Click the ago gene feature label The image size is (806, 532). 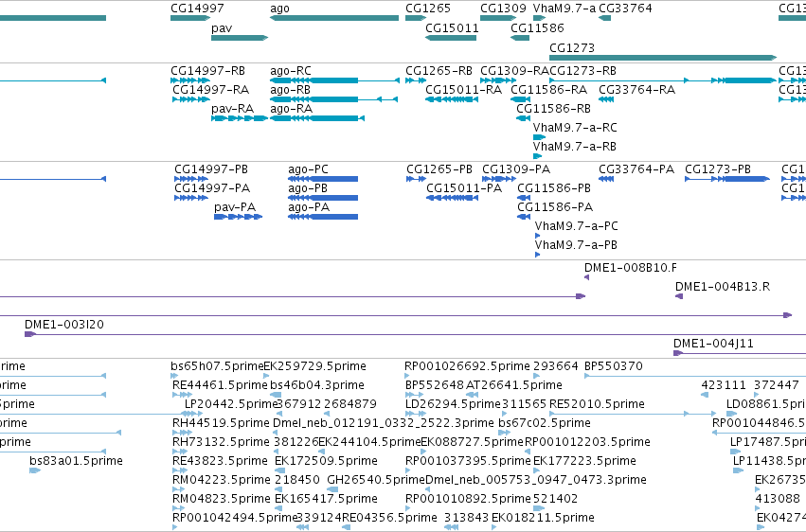[x=279, y=9]
